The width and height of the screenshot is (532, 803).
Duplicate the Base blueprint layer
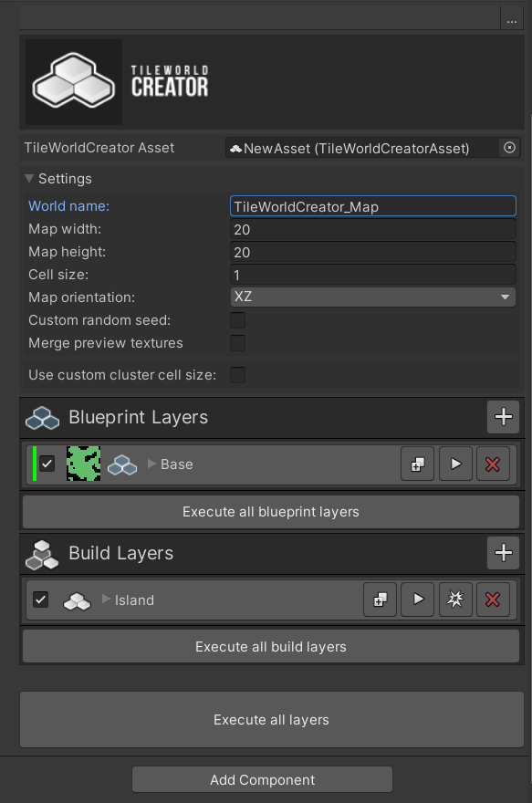(x=417, y=464)
